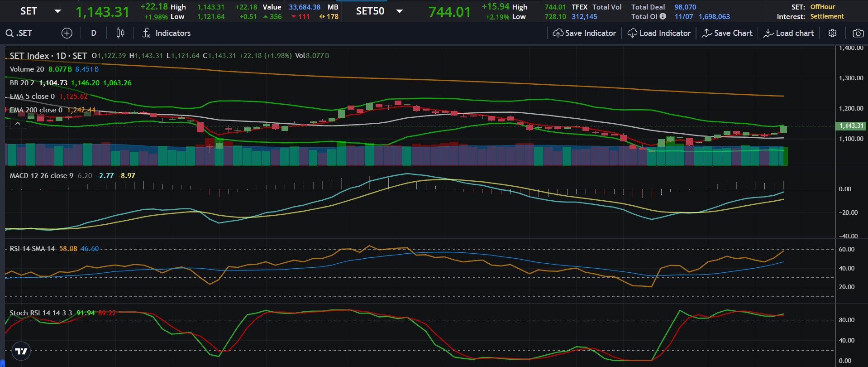Click Save Chart
This screenshot has height=367, width=868.
pyautogui.click(x=727, y=33)
